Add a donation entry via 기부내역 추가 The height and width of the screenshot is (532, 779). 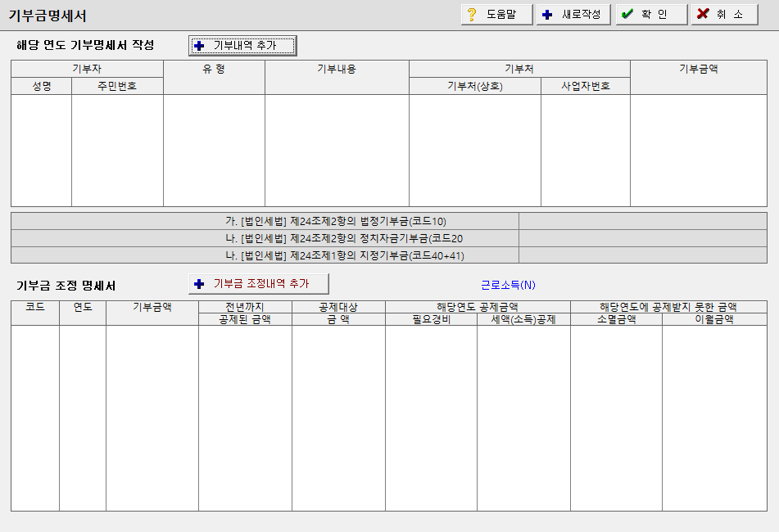[242, 46]
